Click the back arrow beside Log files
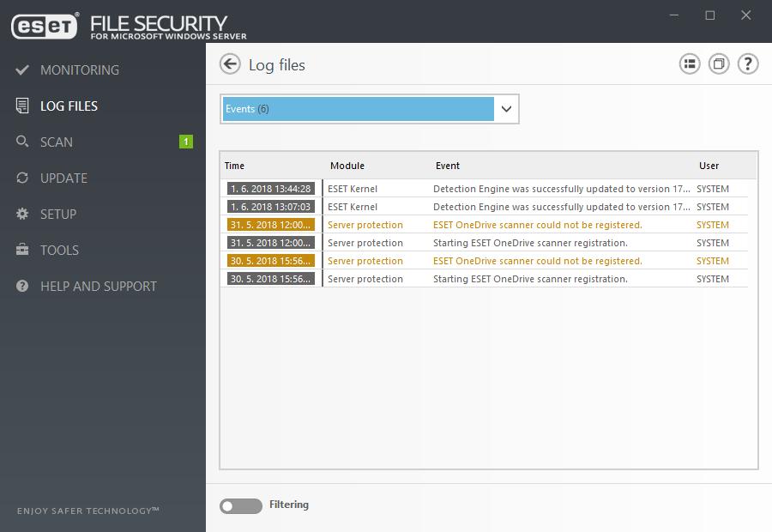Viewport: 772px width, 532px height. tap(230, 64)
